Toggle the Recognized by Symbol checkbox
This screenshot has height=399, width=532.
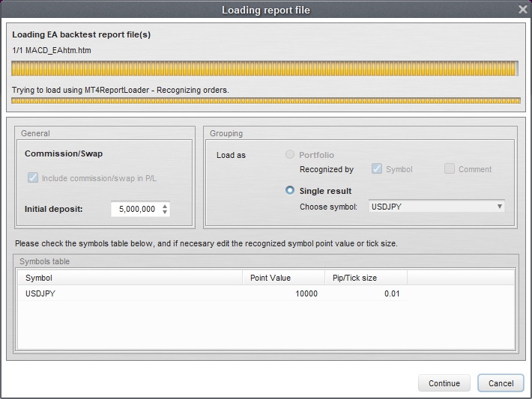click(377, 169)
